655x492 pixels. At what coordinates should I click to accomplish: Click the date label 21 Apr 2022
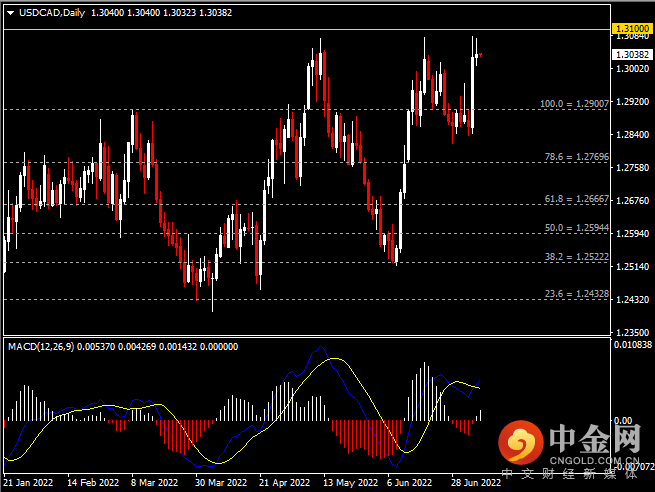click(284, 483)
